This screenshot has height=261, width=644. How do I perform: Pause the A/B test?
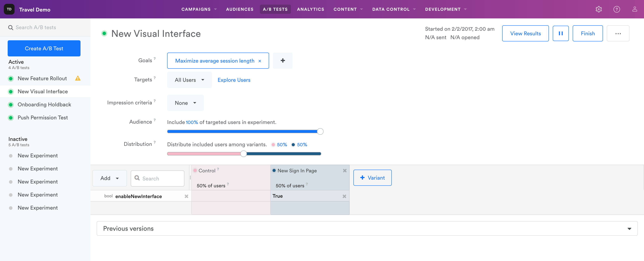coord(560,34)
